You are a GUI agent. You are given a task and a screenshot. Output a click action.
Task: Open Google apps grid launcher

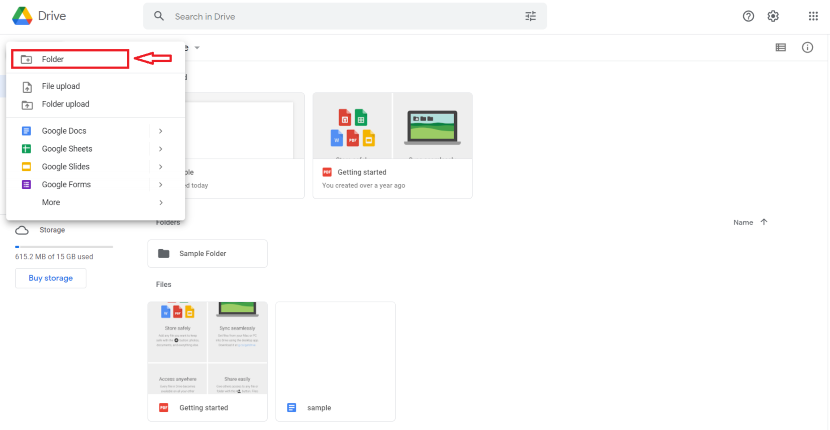[813, 16]
